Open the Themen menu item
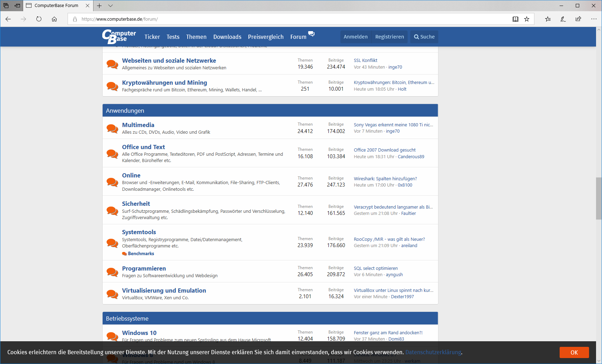 [x=196, y=37]
